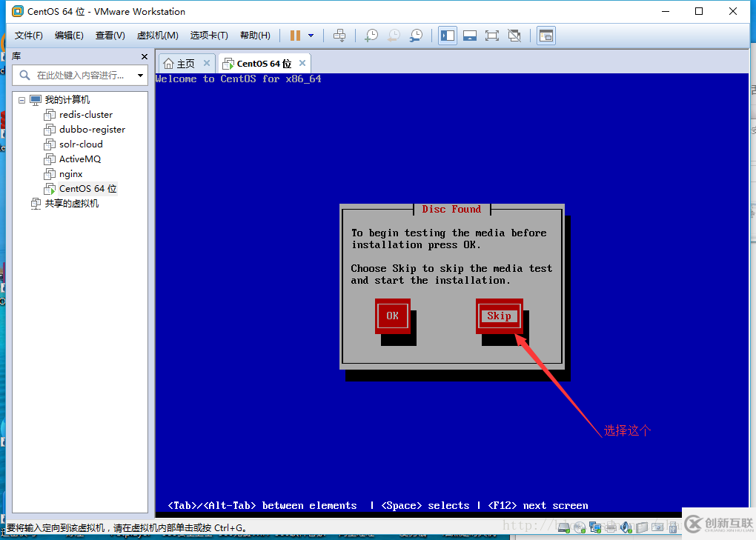Enter full screen mode icon
The image size is (756, 540).
[x=492, y=36]
